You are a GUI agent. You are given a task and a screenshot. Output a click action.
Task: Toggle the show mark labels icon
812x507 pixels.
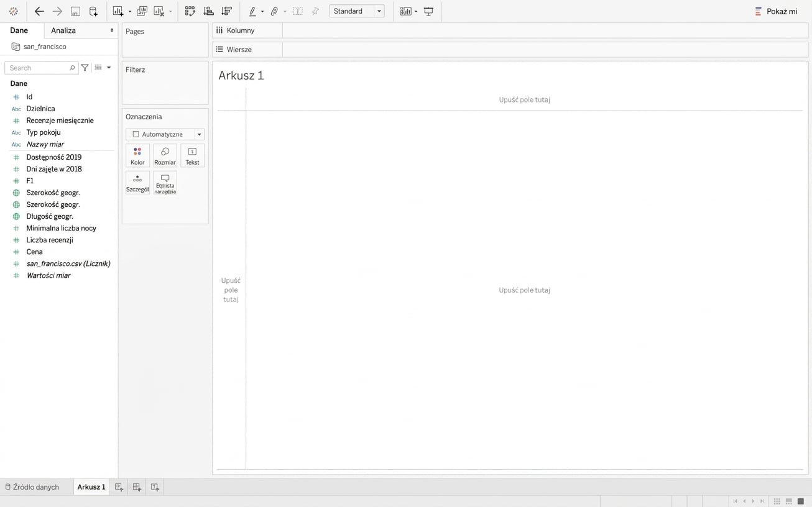(x=298, y=11)
